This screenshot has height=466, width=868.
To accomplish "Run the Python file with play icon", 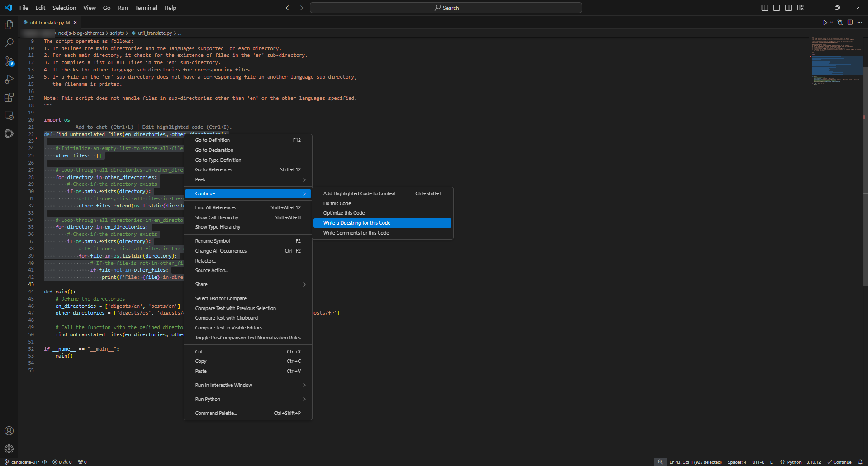I will pyautogui.click(x=825, y=22).
